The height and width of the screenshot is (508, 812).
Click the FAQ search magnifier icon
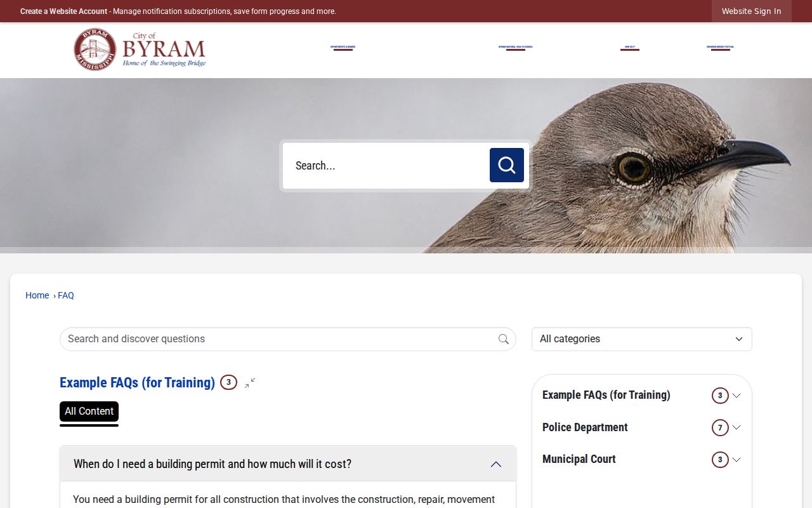pos(504,339)
